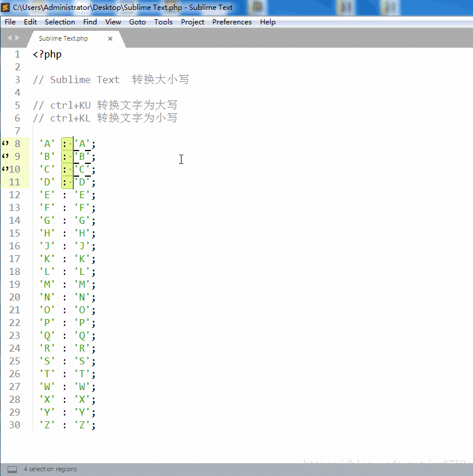The height and width of the screenshot is (476, 473).
Task: Open the Project menu
Action: pos(193,22)
